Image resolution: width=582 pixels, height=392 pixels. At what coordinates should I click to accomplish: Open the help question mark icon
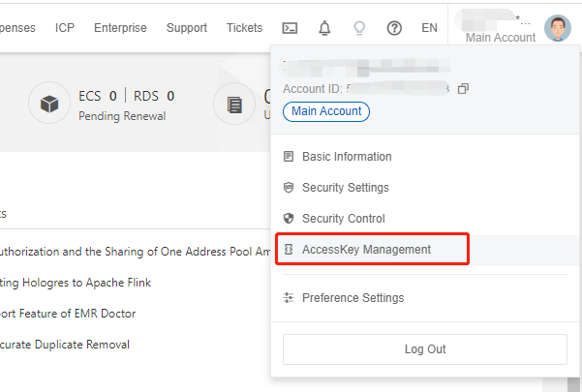(394, 28)
